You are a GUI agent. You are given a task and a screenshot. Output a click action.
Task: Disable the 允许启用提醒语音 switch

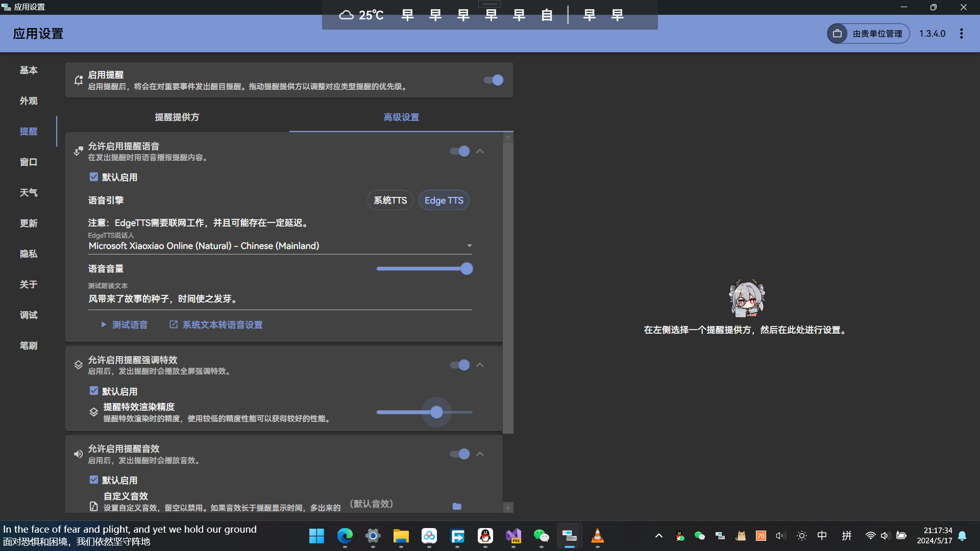459,151
